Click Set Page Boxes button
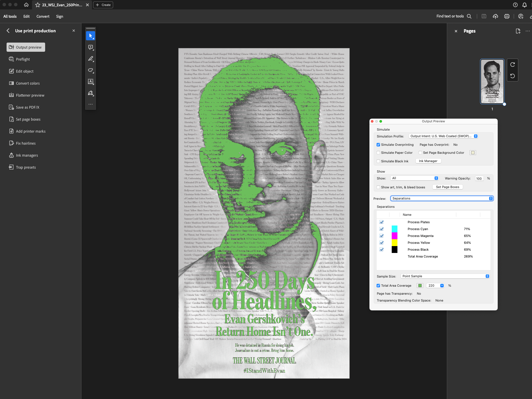This screenshot has height=399, width=532. (x=448, y=187)
